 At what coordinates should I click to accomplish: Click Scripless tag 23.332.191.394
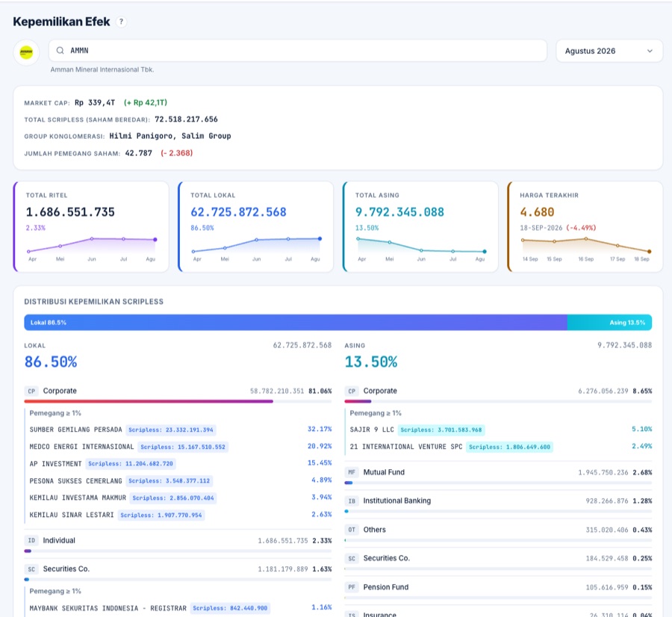[171, 430]
